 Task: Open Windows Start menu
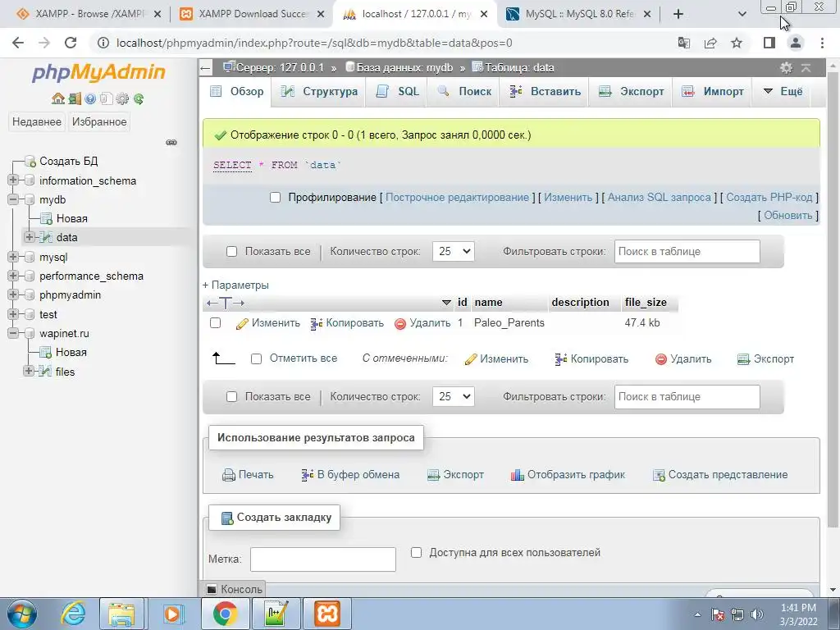click(x=21, y=614)
